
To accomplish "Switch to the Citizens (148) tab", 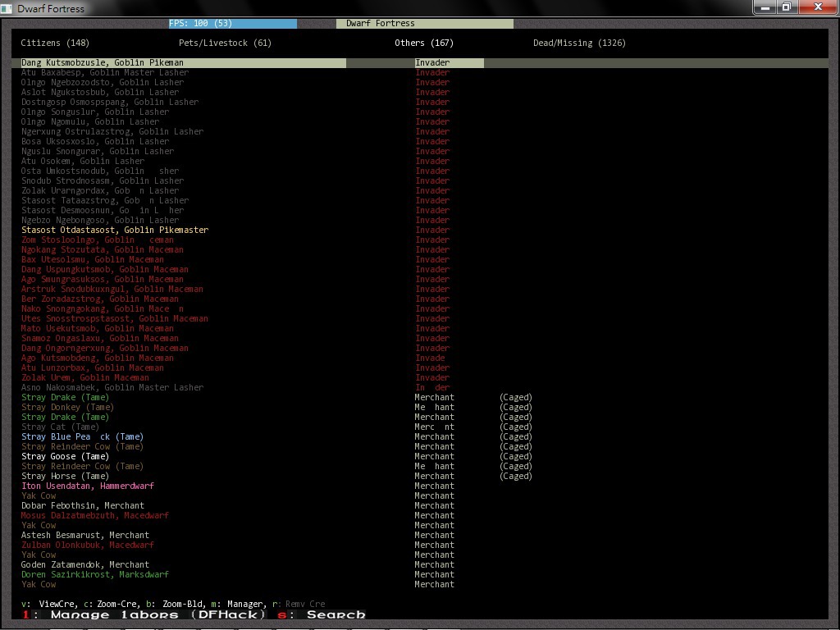I will 55,43.
